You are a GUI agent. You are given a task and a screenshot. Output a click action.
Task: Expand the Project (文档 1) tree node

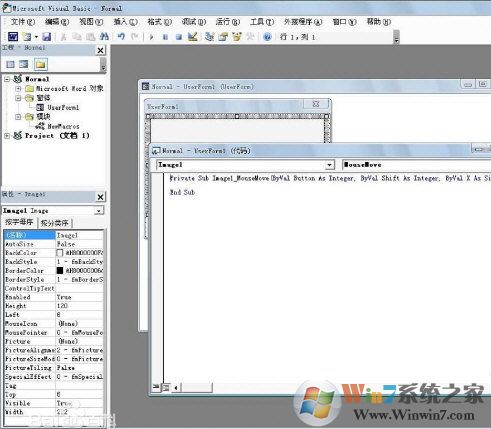7,136
